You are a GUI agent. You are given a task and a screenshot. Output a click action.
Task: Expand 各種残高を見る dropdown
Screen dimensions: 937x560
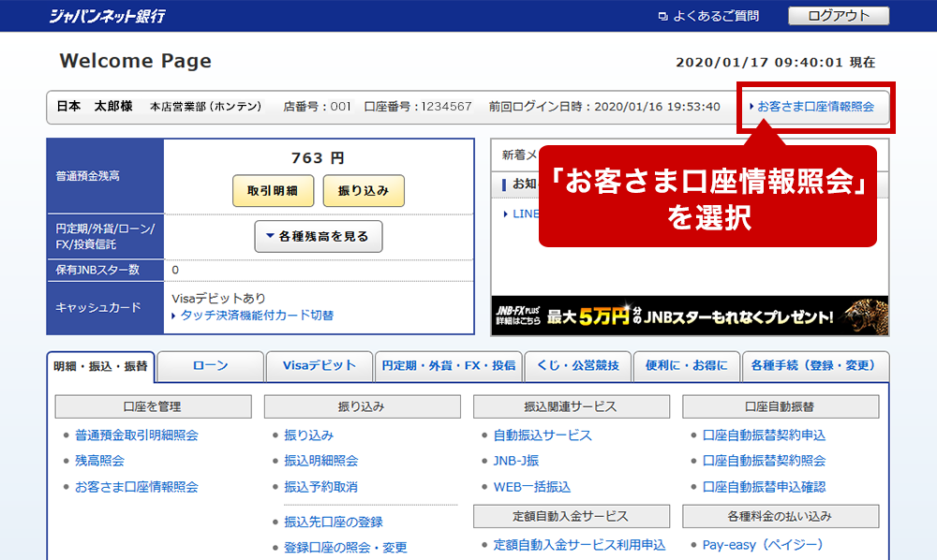tap(319, 236)
